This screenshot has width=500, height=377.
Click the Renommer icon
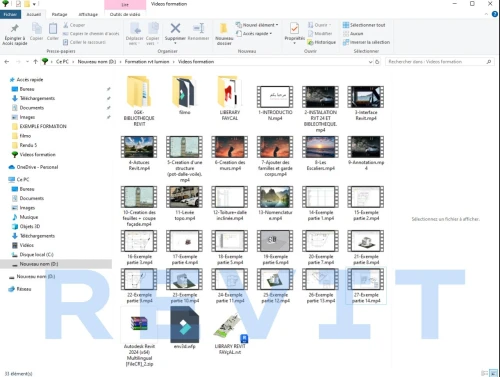(x=198, y=28)
